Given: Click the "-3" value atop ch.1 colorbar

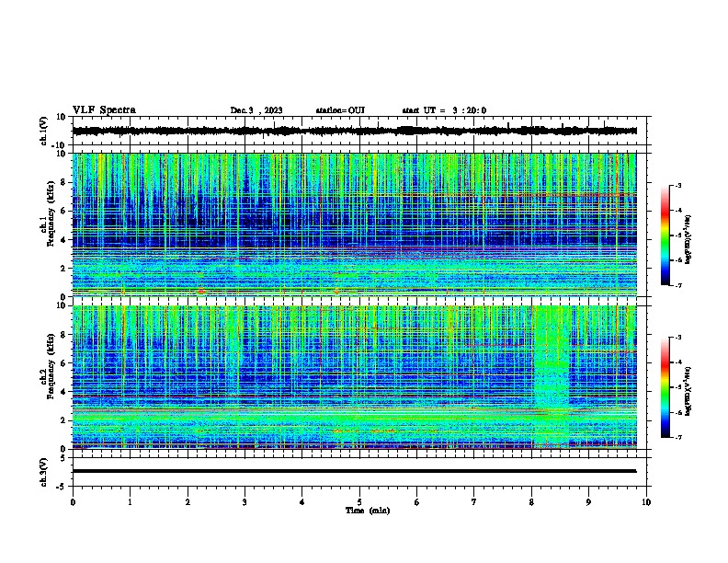Looking at the screenshot, I should point(678,186).
